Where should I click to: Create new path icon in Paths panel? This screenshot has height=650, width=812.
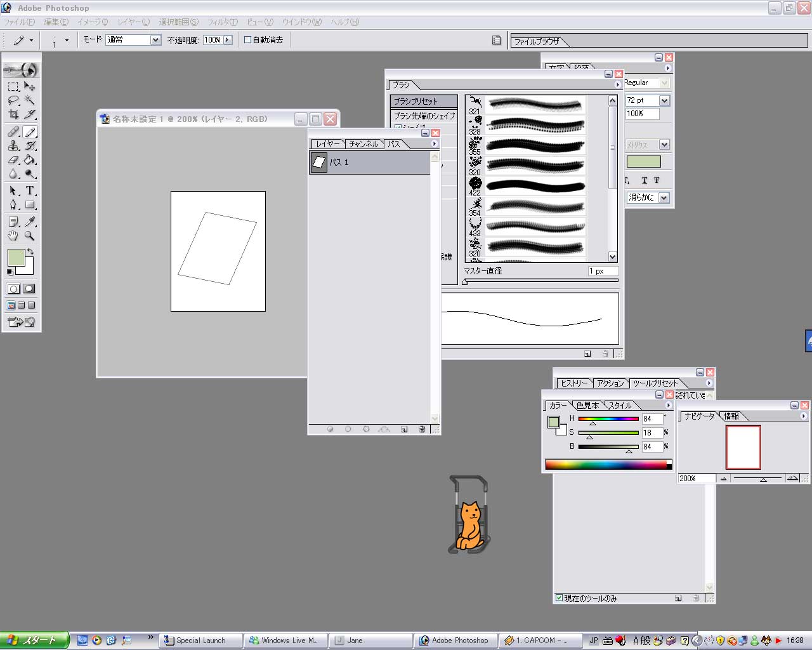tap(404, 429)
